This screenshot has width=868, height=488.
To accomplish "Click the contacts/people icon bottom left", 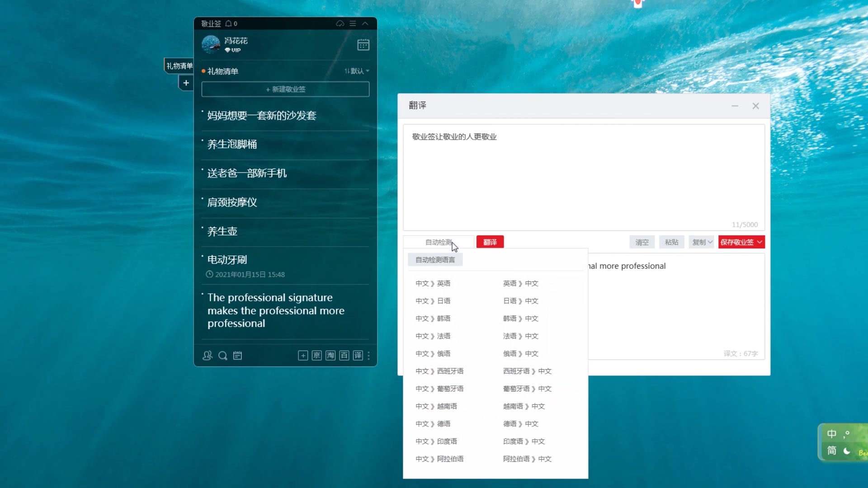I will (x=207, y=355).
